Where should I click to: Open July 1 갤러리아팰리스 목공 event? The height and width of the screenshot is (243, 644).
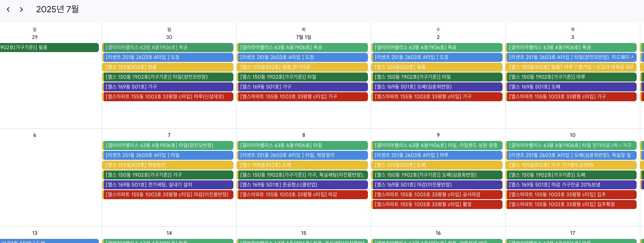[302, 48]
